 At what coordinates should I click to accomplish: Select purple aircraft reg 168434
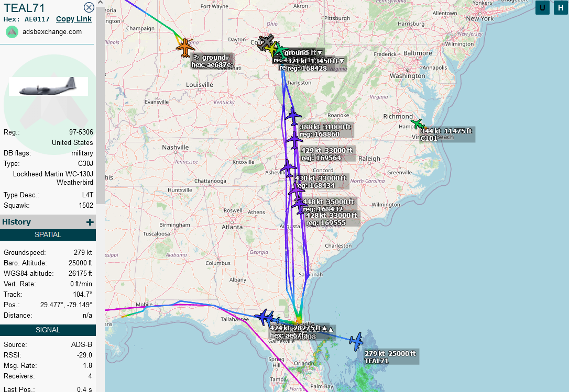(x=289, y=168)
